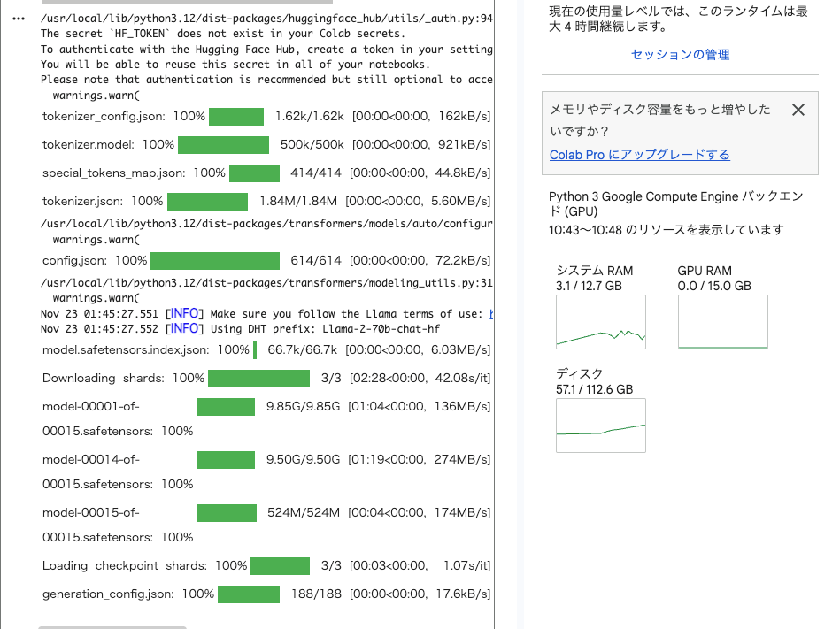840x629 pixels.
Task: Click the tokenizer_config.json progress bar
Action: pos(236,117)
